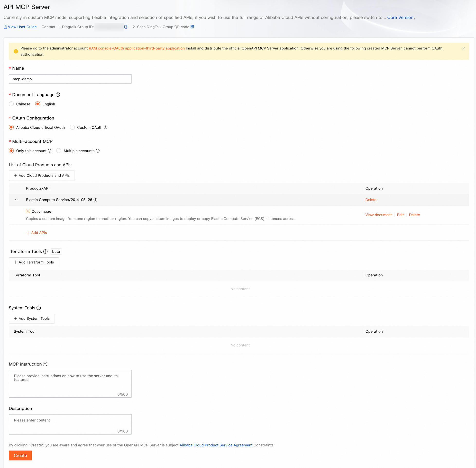Screen dimensions: 476x468
Task: Focus the Description text area
Action: [70, 424]
